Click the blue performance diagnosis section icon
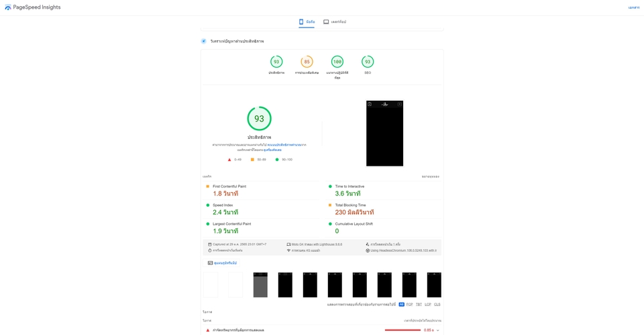The image size is (644, 335). 203,41
